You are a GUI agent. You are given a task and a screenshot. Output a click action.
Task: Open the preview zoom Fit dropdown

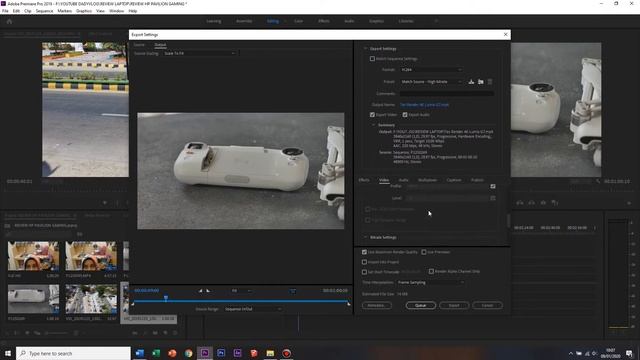(x=241, y=291)
